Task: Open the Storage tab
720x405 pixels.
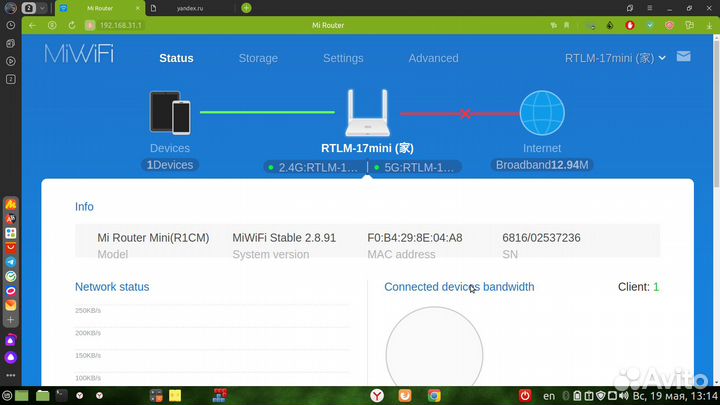Action: tap(258, 58)
